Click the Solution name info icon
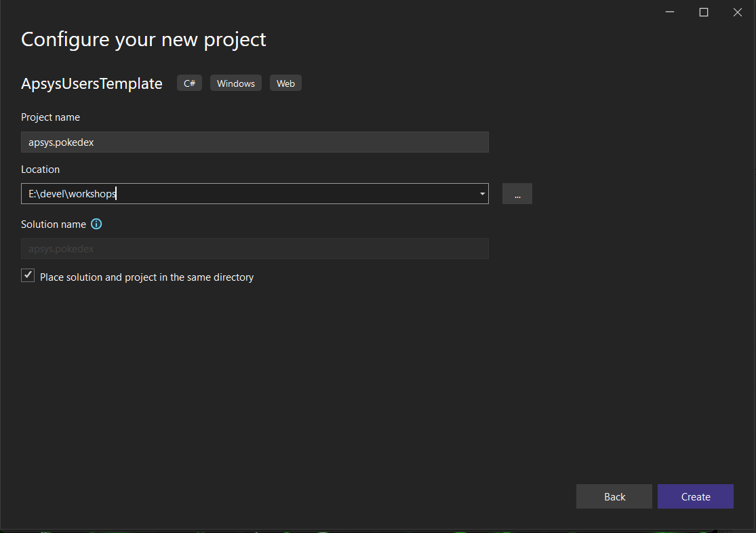Screen dimensions: 756x533 pos(96,224)
